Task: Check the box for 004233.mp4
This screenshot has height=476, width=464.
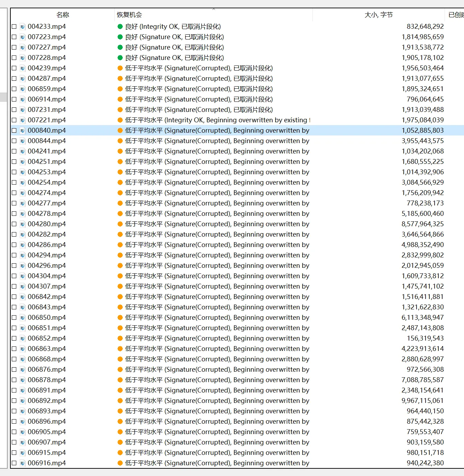Action: (14, 27)
